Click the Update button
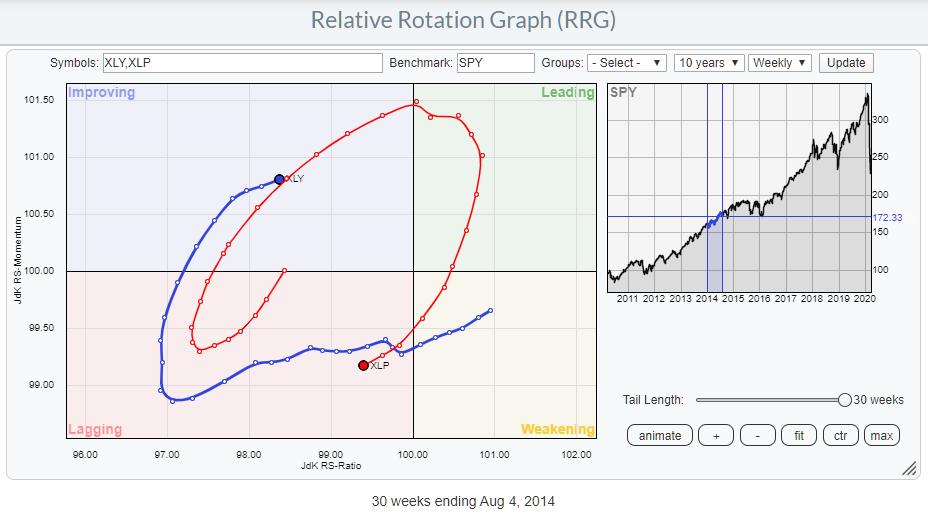This screenshot has width=928, height=515. [x=845, y=62]
